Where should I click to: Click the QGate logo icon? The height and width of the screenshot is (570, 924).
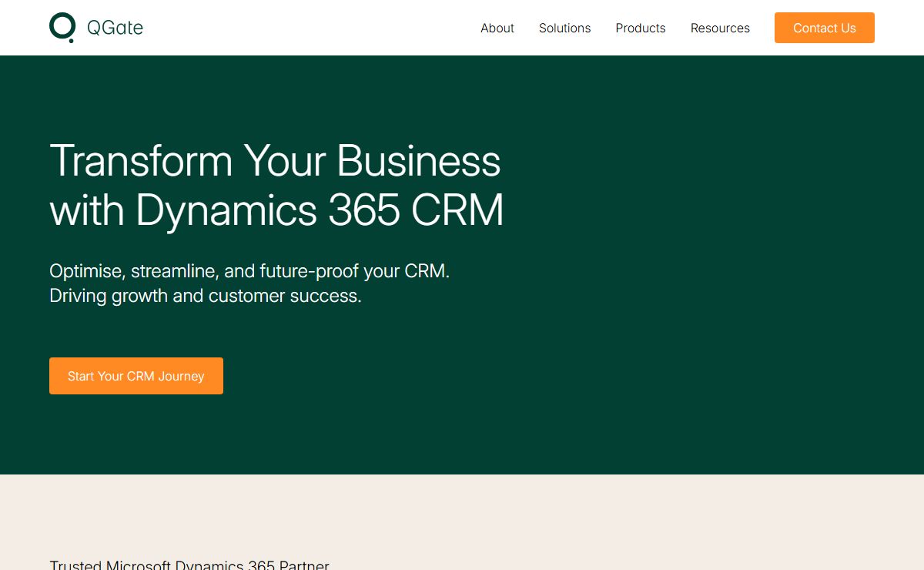(x=62, y=28)
